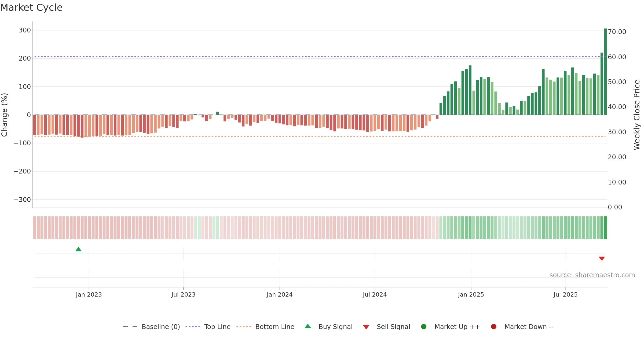This screenshot has height=362, width=644.
Task: Click the source: sharemaestro.com text
Action: tap(592, 275)
